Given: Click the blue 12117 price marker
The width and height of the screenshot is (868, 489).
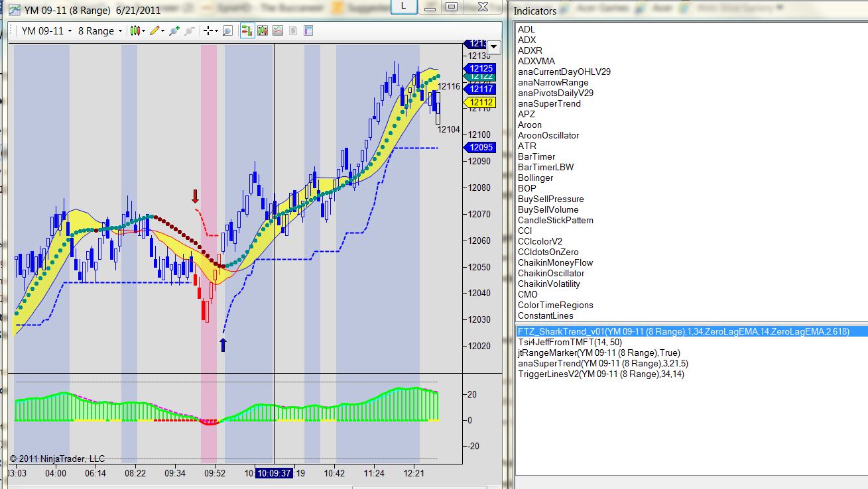Looking at the screenshot, I should (x=481, y=89).
